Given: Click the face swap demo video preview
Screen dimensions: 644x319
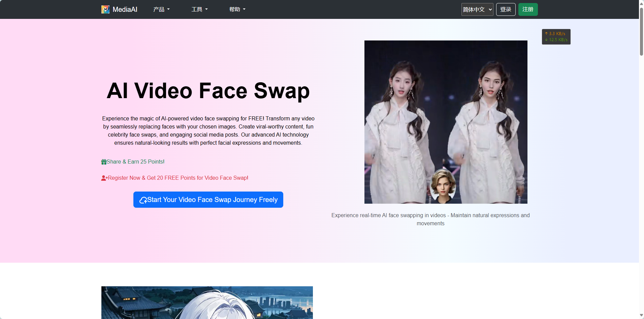Looking at the screenshot, I should (x=446, y=122).
